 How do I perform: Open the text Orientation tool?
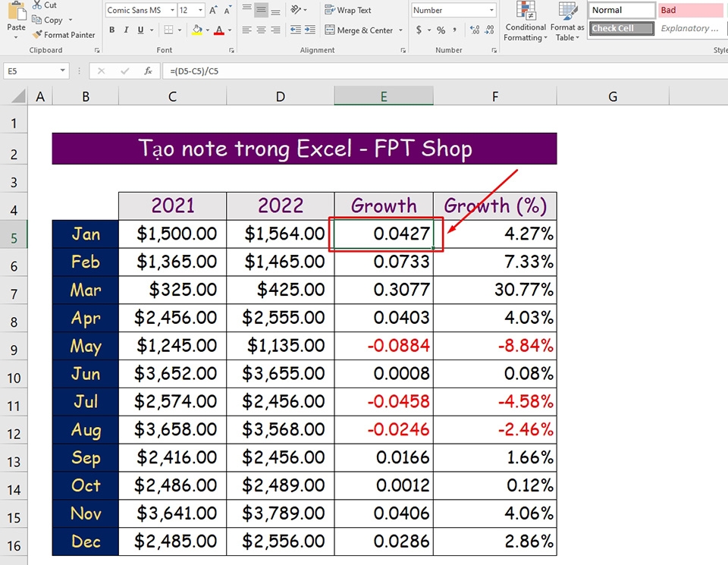click(x=295, y=9)
